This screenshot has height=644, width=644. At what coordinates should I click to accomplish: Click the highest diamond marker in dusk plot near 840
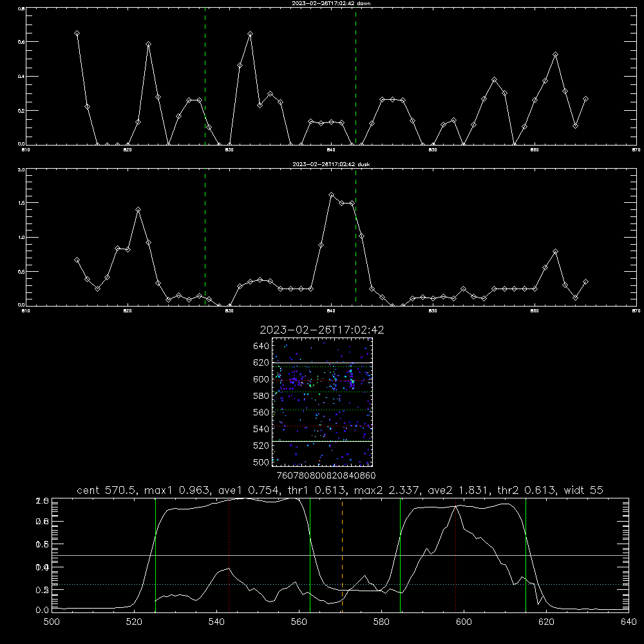(332, 194)
